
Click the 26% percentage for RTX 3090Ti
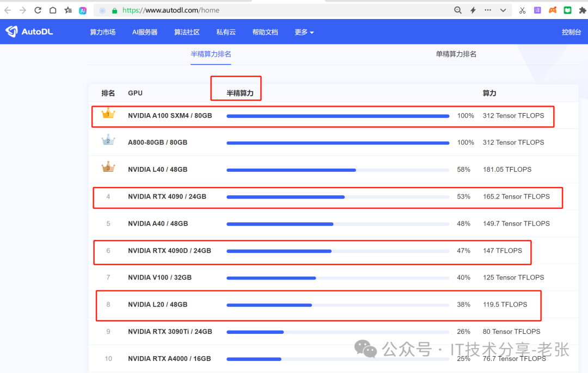click(463, 332)
